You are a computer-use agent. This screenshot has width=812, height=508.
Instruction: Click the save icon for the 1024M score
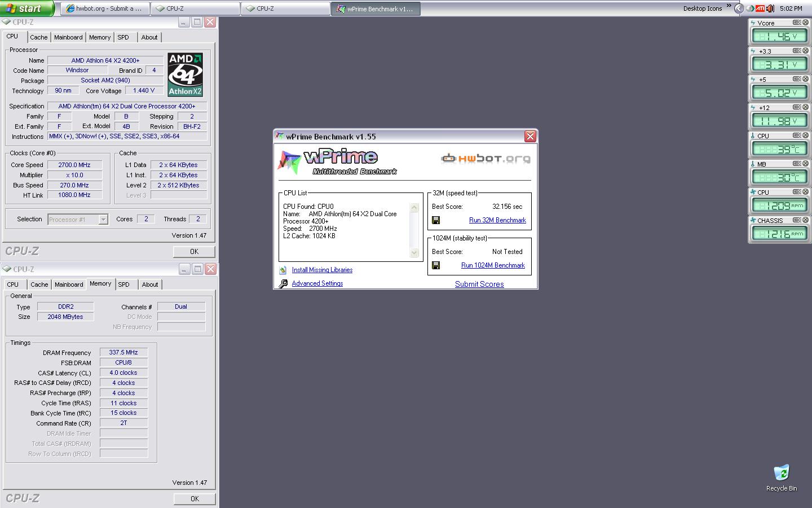point(436,265)
